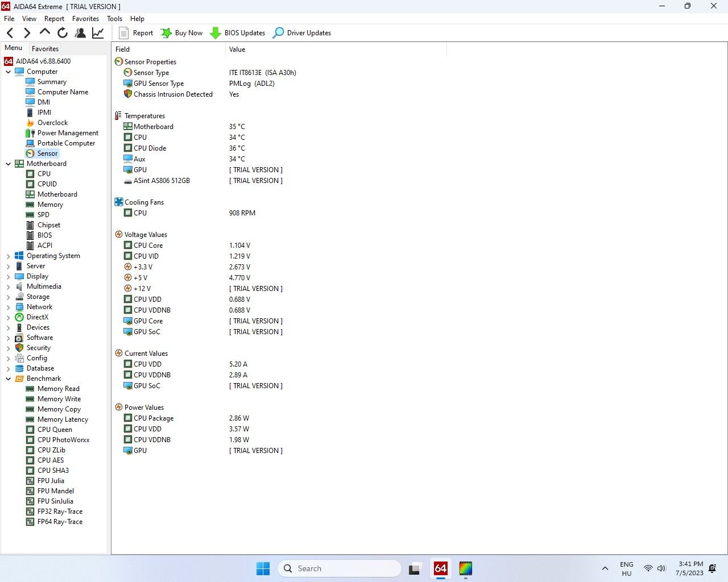Click the Cooling Fans section icon
This screenshot has height=582, width=728.
(119, 202)
